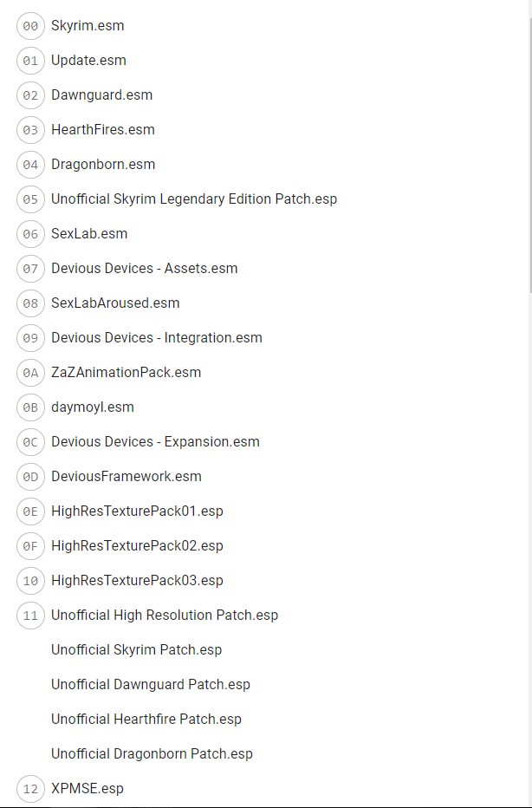This screenshot has width=532, height=808.
Task: Click the 11 index badge beside Unofficial High Resolution Patch.esp
Action: pyautogui.click(x=30, y=616)
